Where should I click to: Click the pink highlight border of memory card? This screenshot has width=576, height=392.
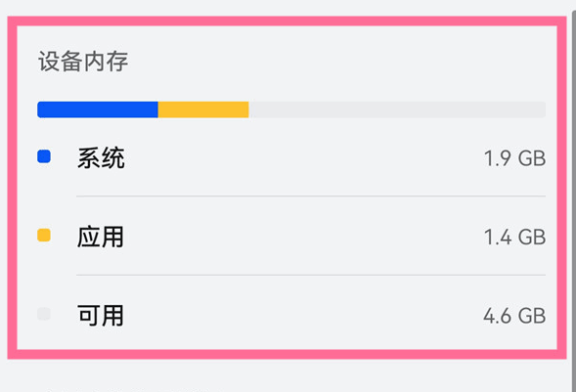tap(287, 22)
